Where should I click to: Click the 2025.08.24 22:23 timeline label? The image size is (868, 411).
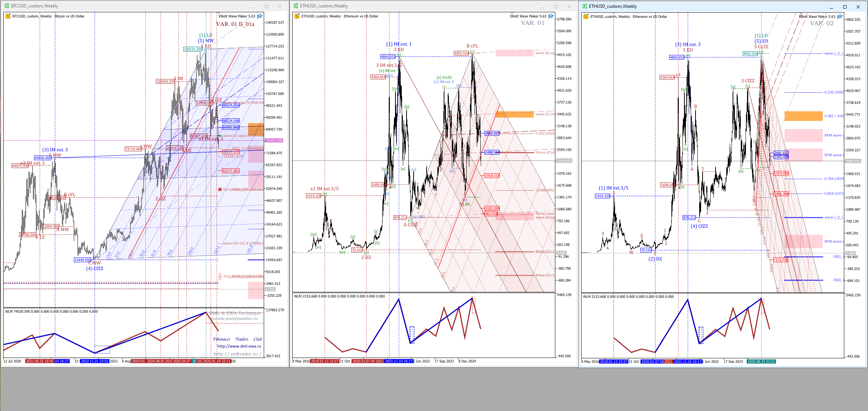(x=761, y=362)
